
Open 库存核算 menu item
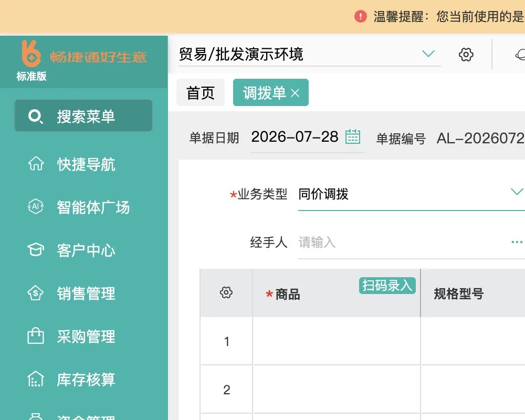coord(83,380)
